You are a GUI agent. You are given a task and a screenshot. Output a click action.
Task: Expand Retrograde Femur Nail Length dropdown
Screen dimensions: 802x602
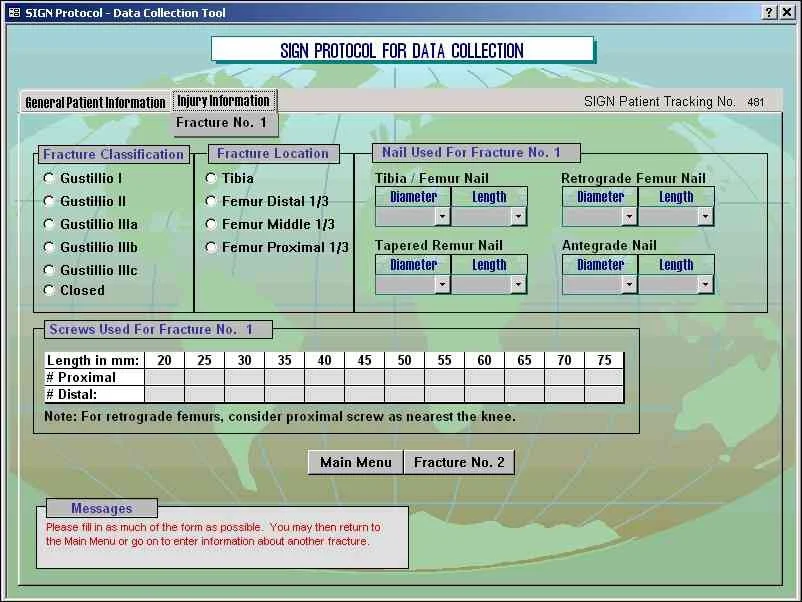[x=705, y=216]
